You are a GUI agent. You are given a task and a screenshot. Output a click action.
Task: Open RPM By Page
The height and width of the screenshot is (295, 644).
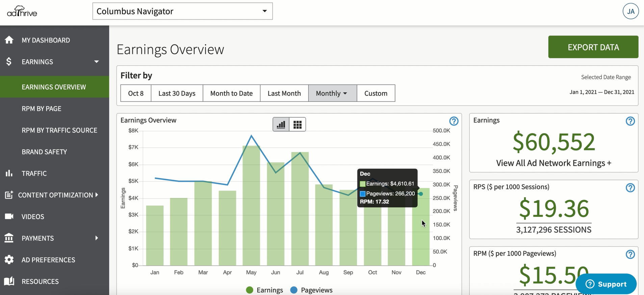[42, 109]
